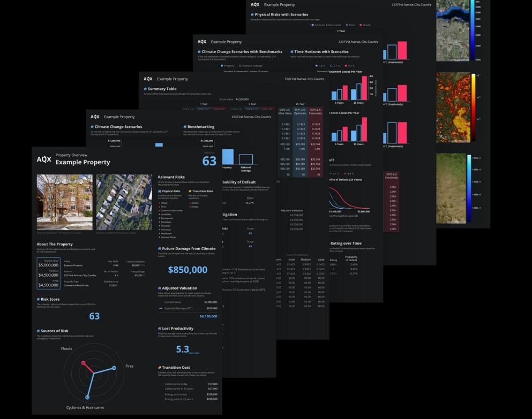Click address on Physical Risks with Scenarios page
The image size is (532, 419).
(411, 5)
